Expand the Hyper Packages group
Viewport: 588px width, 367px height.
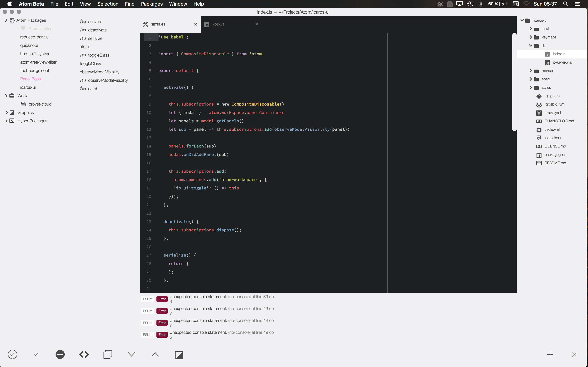click(x=6, y=121)
